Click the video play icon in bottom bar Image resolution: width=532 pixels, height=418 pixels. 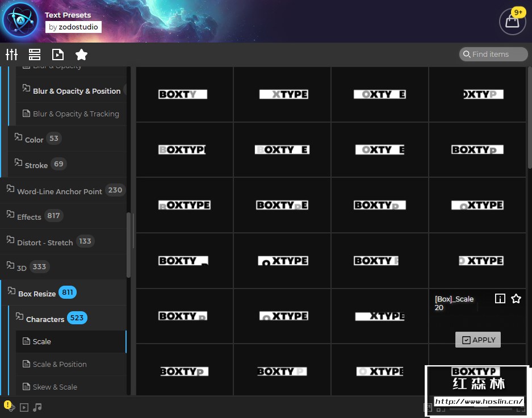[24, 407]
